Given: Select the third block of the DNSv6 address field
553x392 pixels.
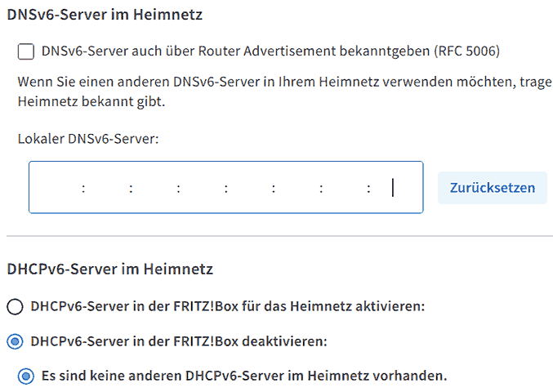Looking at the screenshot, I should pos(154,188).
